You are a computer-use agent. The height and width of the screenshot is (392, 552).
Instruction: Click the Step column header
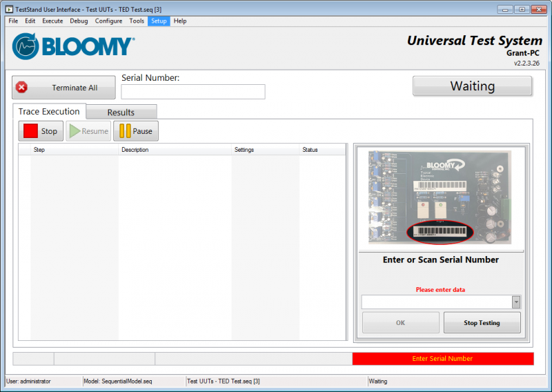tap(75, 150)
